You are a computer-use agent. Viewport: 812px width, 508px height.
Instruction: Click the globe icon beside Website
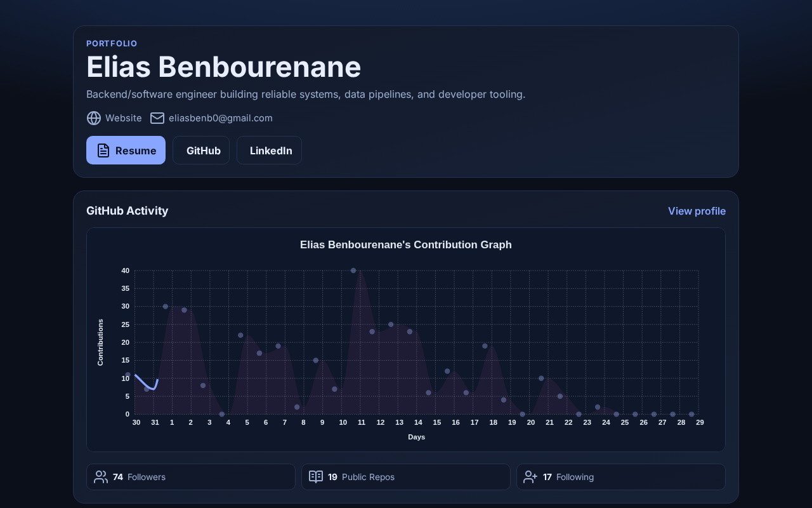[94, 118]
